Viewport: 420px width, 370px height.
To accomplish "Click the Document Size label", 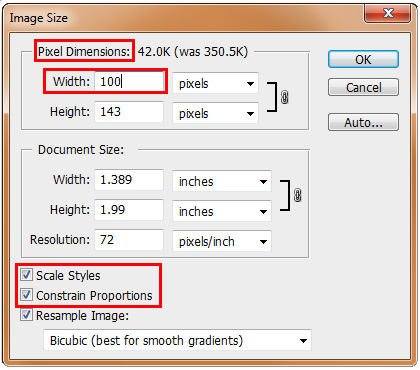I will coord(81,150).
